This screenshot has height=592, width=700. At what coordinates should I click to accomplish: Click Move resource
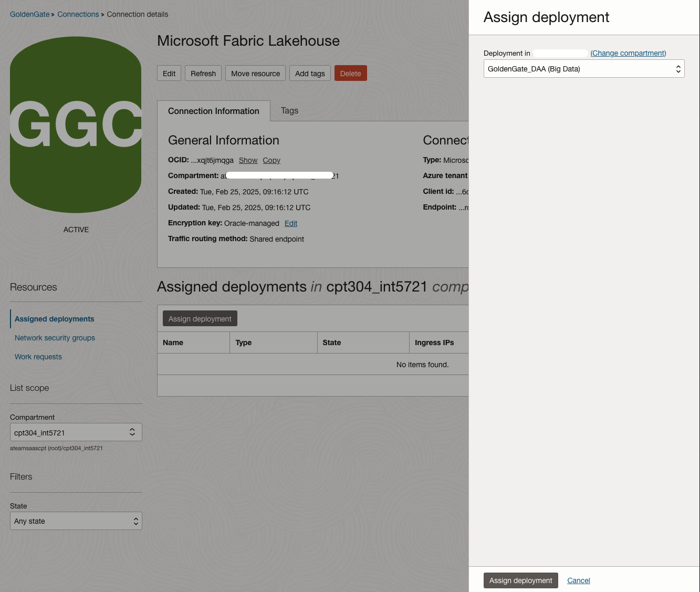[255, 73]
